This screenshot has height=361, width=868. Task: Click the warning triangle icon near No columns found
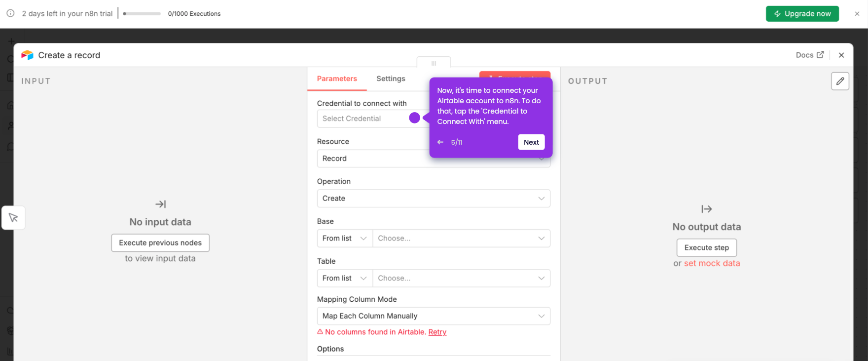coord(320,332)
